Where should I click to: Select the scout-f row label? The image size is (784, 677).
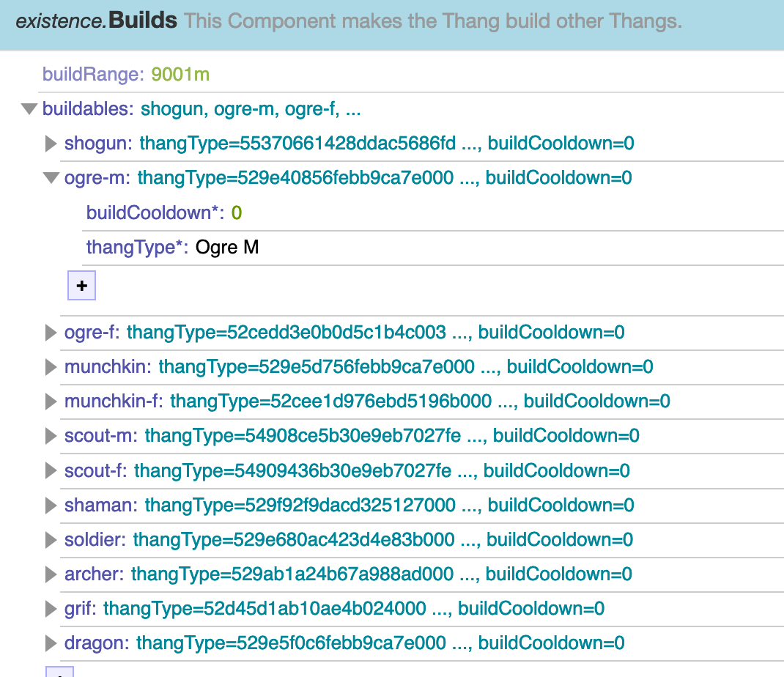pyautogui.click(x=95, y=471)
